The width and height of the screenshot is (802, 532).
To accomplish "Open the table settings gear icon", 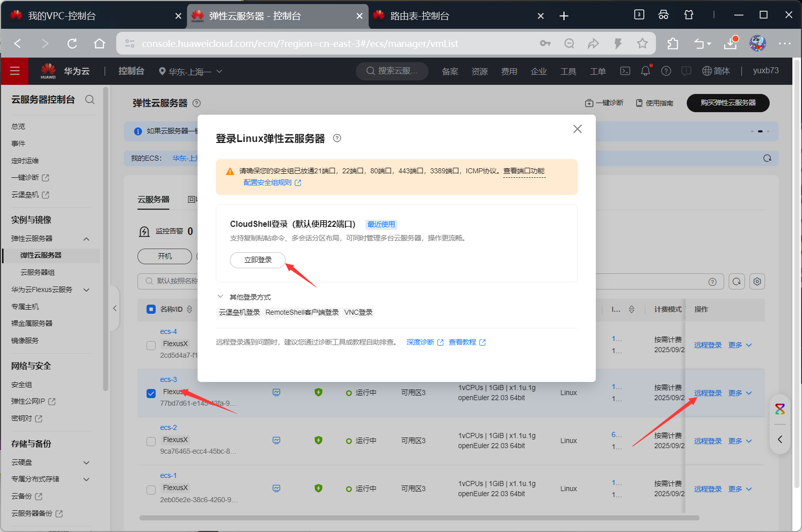I will (x=757, y=281).
